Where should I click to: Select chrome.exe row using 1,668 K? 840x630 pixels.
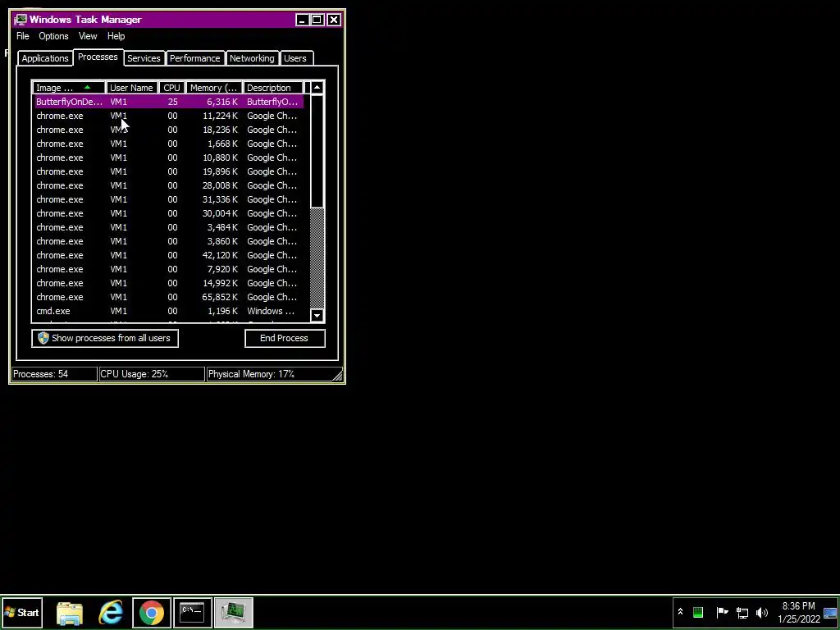coord(169,144)
